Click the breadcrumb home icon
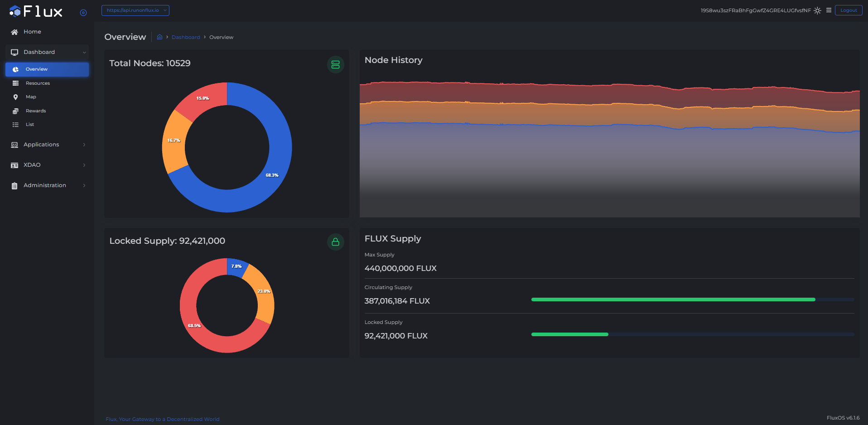 [159, 37]
